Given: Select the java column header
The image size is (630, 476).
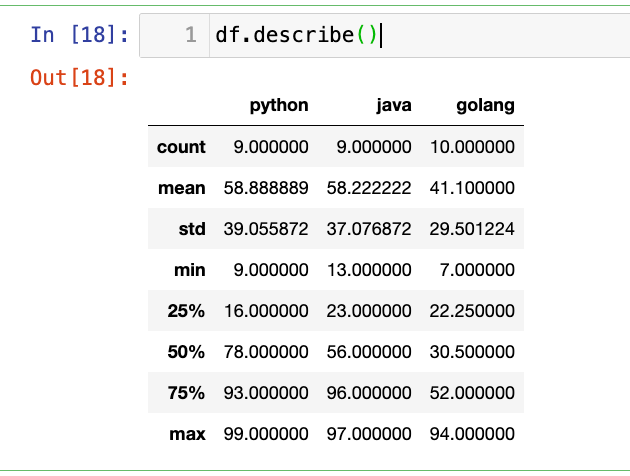Looking at the screenshot, I should (393, 105).
